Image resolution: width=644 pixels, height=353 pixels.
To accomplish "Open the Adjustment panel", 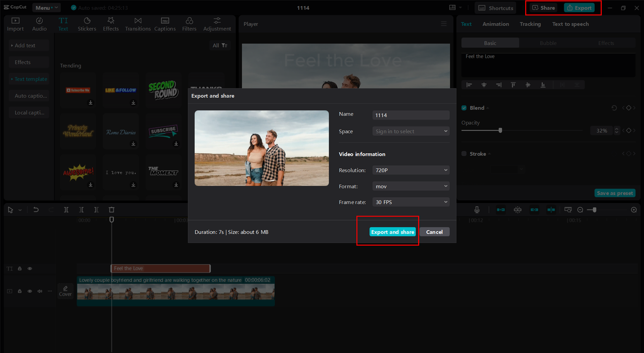I will (x=217, y=24).
